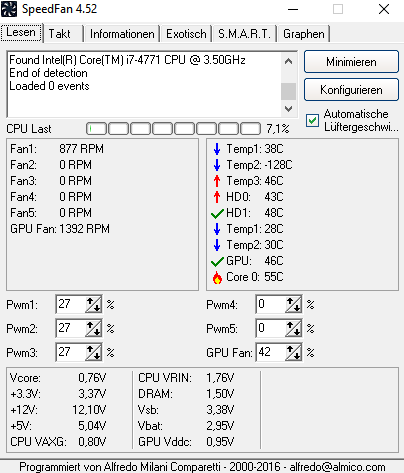Click the +5V: 5,04V reading
Image resolution: width=404 pixels, height=473 pixels.
click(x=58, y=426)
